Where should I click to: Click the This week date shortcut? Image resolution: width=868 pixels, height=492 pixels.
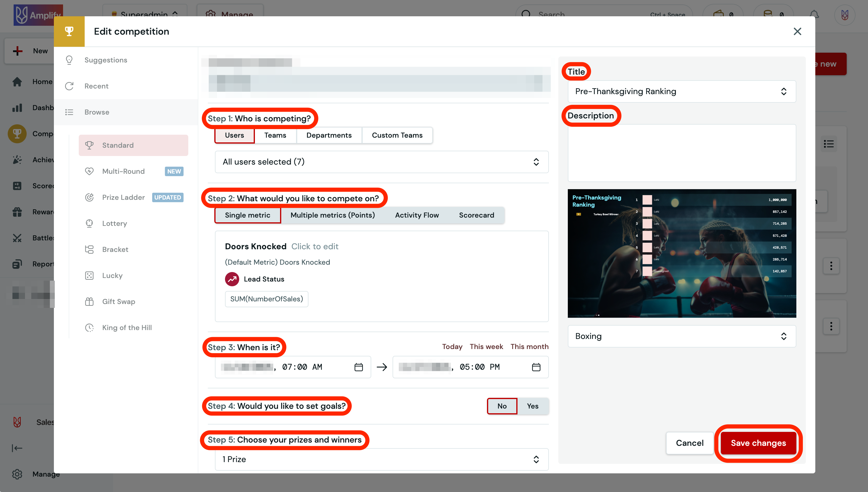tap(486, 346)
